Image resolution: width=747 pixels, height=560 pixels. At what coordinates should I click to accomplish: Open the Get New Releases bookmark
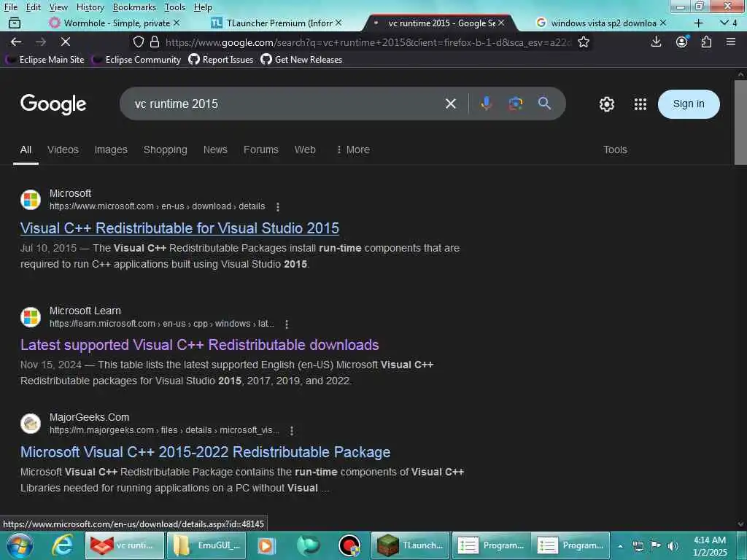coord(301,60)
